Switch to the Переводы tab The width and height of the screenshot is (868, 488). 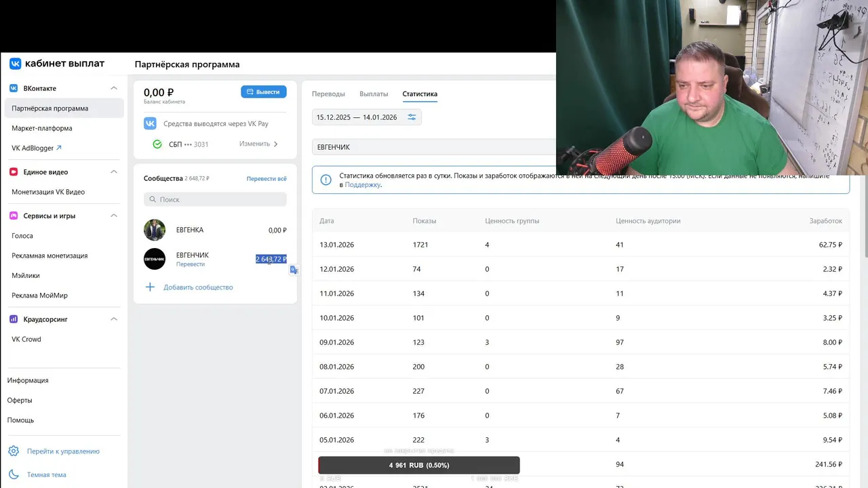pos(328,94)
